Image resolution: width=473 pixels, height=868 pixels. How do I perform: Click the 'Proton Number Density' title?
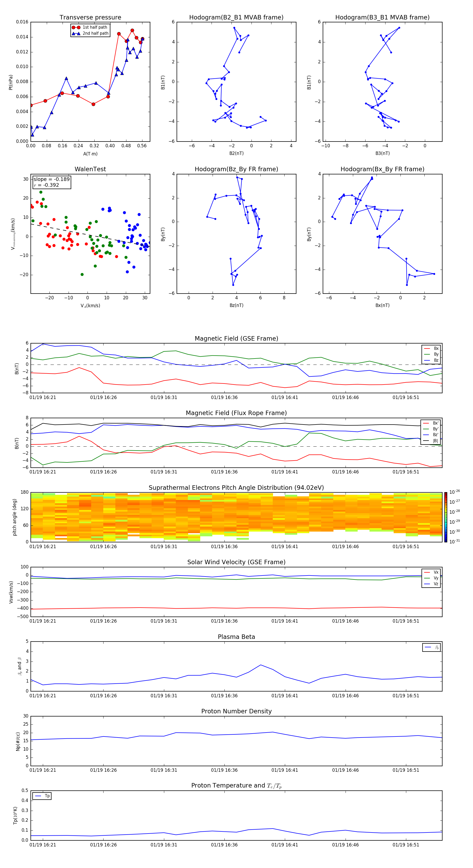click(236, 711)
